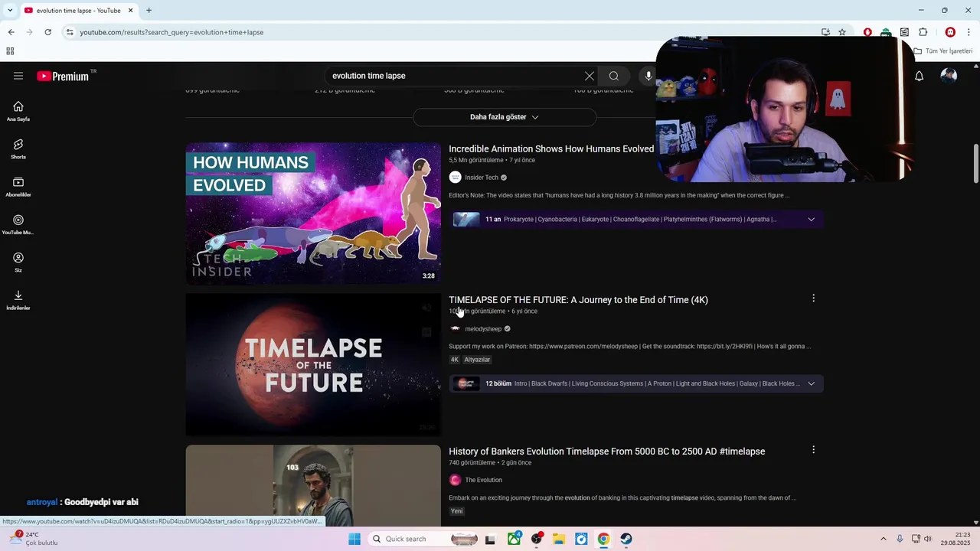Open Tüm Yer İşaretleri bookmarks folder

click(x=942, y=51)
